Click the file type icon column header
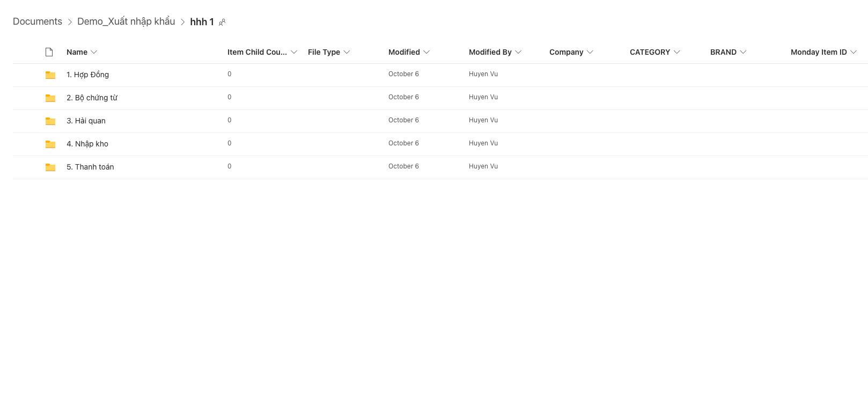 point(49,52)
